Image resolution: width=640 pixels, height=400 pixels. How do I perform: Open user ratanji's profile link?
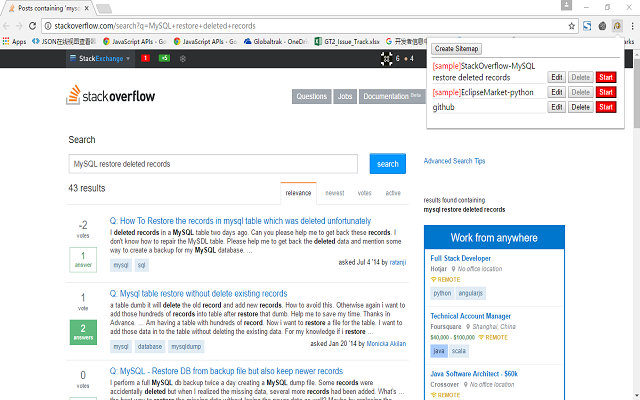click(398, 262)
